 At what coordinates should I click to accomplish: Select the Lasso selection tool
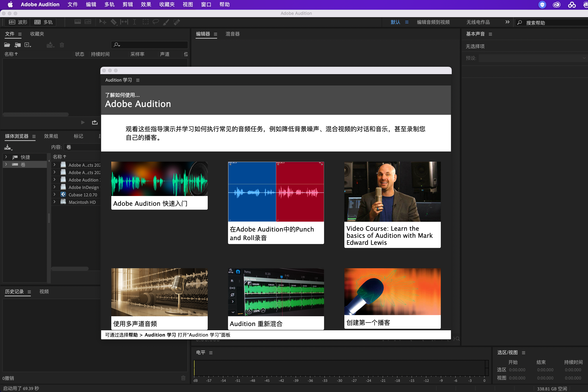tap(156, 22)
